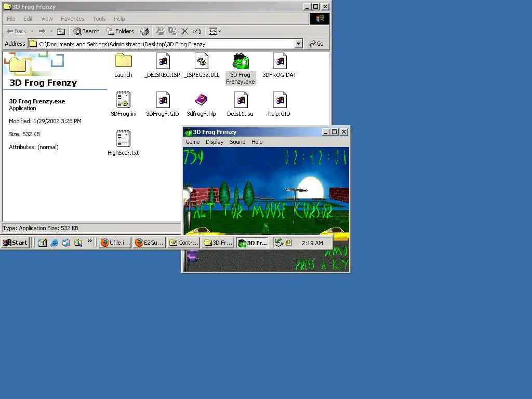This screenshot has height=399, width=532.
Task: Open the Start menu
Action: [x=15, y=243]
